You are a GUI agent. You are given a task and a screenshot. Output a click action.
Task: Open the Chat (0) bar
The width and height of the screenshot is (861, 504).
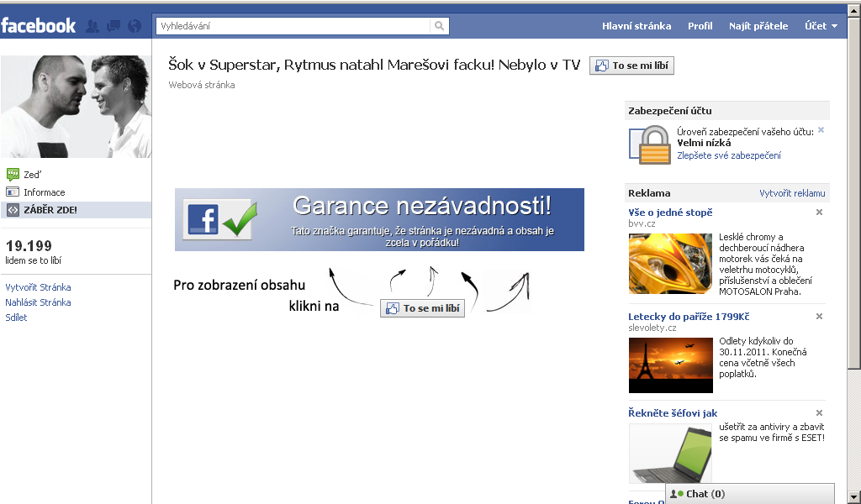[750, 494]
